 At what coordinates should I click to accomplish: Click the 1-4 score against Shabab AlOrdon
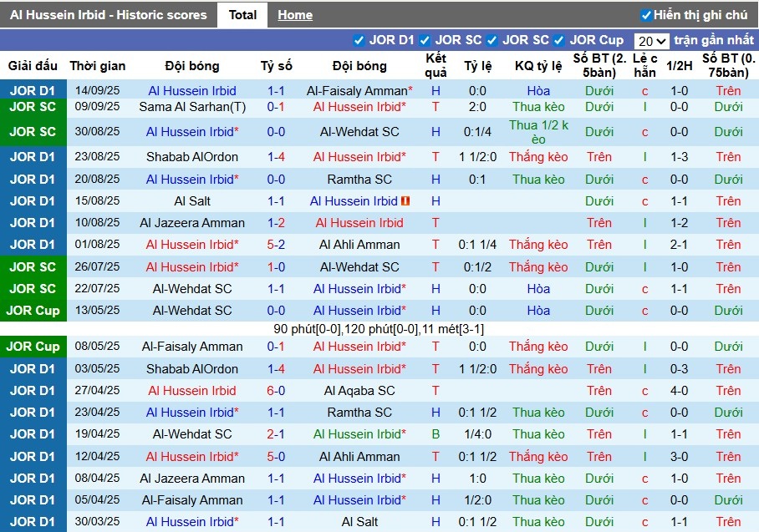tap(278, 156)
